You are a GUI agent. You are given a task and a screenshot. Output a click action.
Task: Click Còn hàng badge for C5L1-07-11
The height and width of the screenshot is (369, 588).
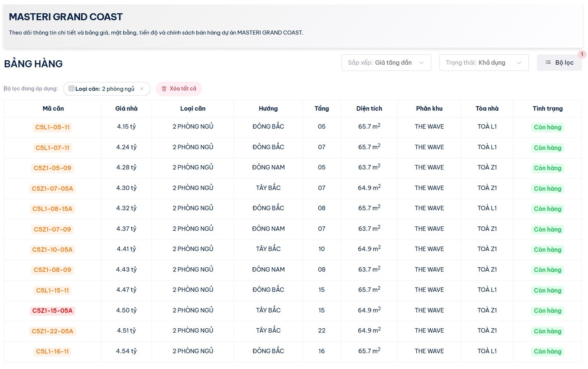coord(547,148)
